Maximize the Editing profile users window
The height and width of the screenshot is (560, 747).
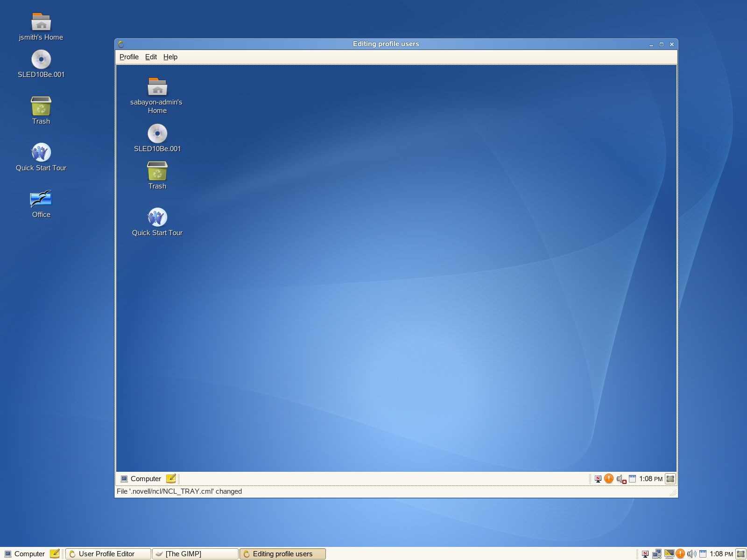click(x=662, y=44)
